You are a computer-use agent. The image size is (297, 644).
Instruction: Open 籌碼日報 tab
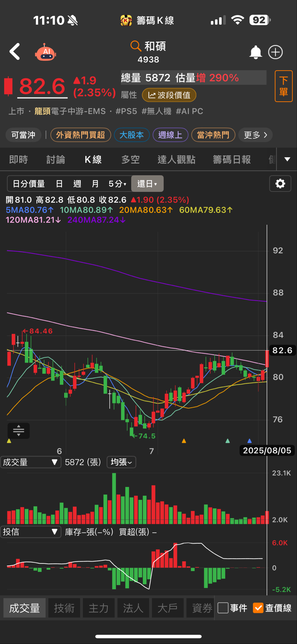pos(232,159)
